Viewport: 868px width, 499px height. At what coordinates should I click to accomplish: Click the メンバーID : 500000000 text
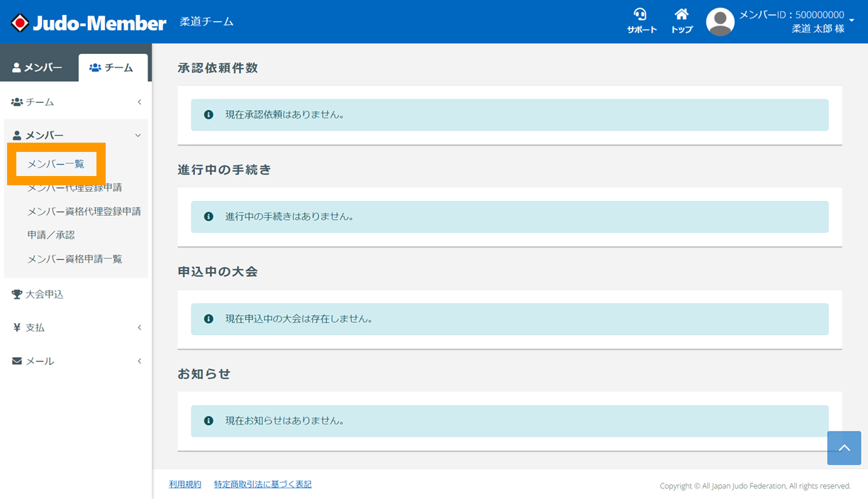point(791,14)
